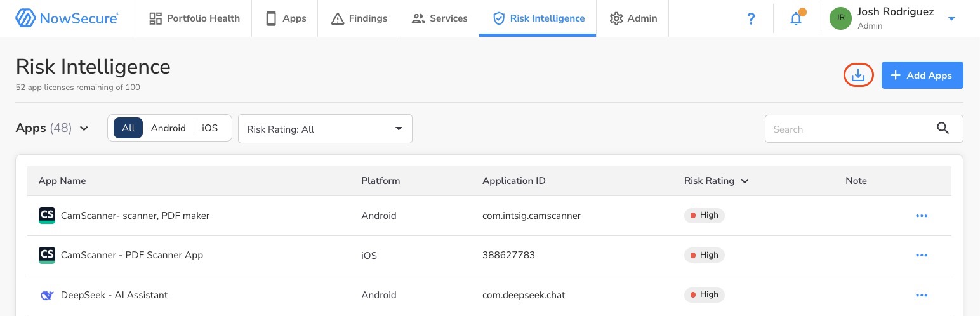980x316 pixels.
Task: Click the App Name column header
Action: (x=62, y=181)
